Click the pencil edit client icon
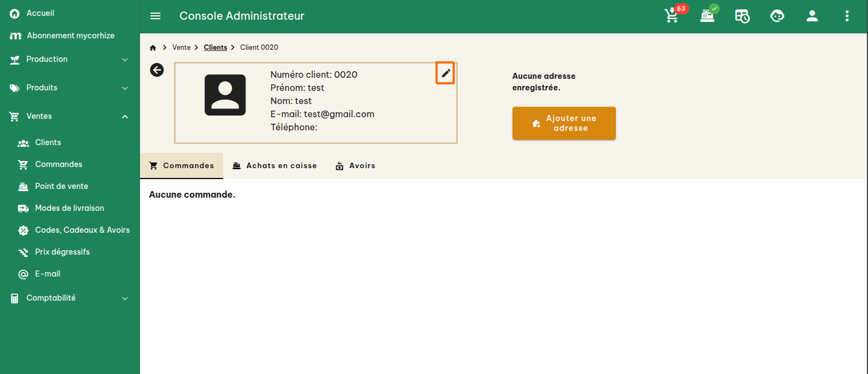 [446, 73]
